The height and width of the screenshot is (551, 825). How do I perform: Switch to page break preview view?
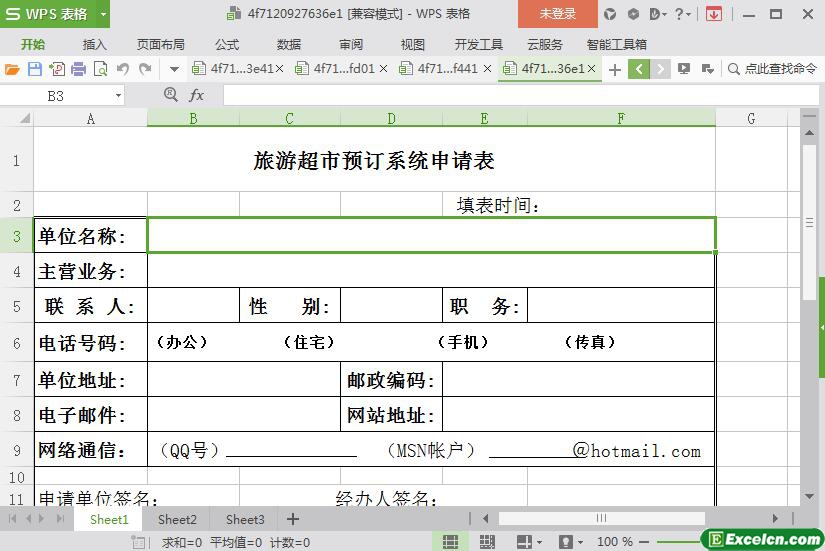click(x=487, y=542)
